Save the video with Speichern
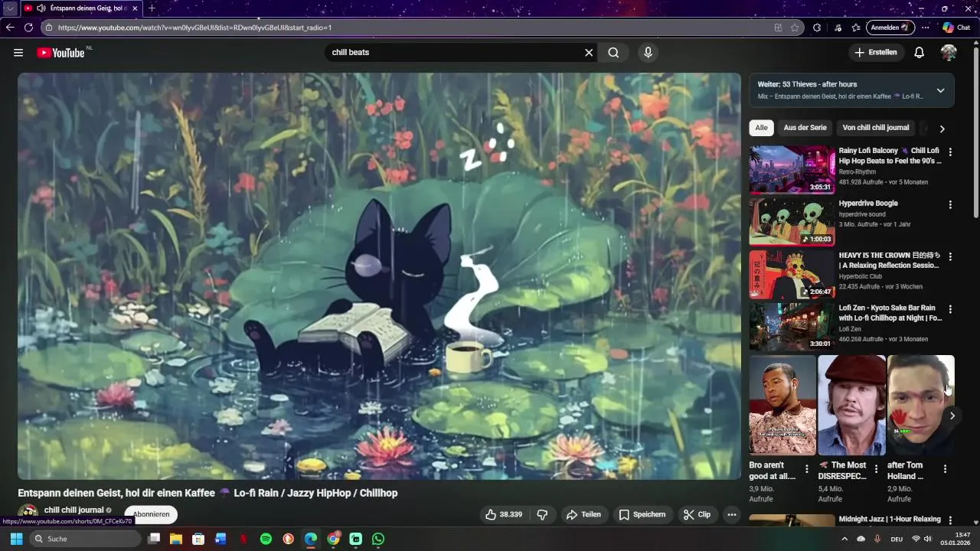The height and width of the screenshot is (551, 980). [x=642, y=514]
